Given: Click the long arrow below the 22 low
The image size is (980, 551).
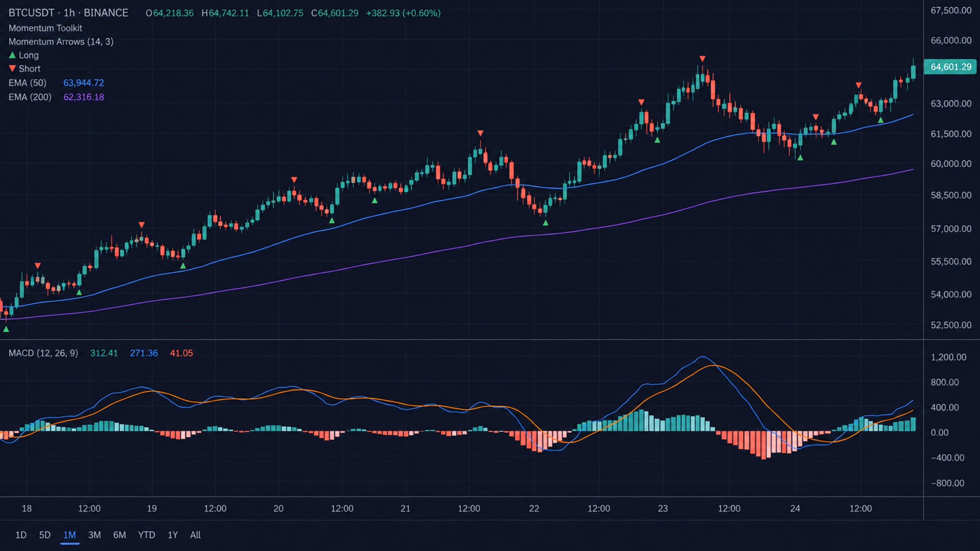Looking at the screenshot, I should (546, 223).
